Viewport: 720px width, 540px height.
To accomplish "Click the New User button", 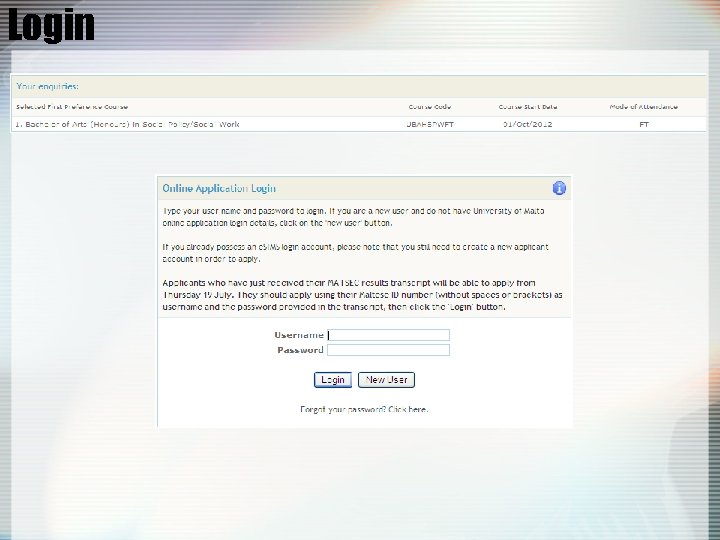I will (x=386, y=380).
